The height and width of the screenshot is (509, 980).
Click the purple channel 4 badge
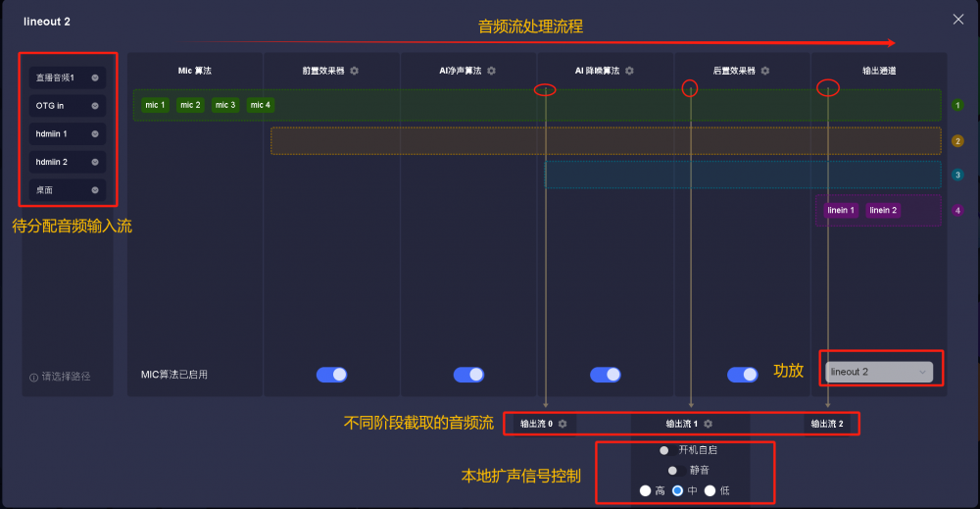coord(957,210)
